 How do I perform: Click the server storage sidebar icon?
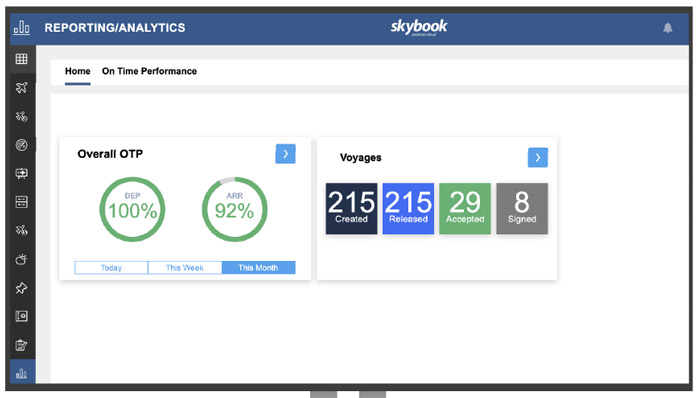(x=21, y=202)
